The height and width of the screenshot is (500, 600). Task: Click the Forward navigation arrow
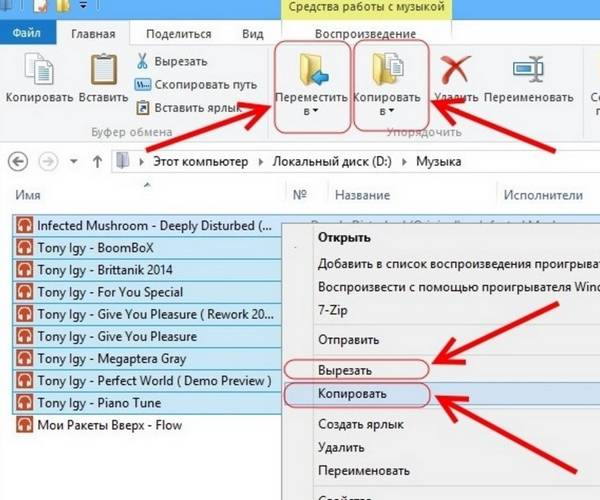[48, 161]
